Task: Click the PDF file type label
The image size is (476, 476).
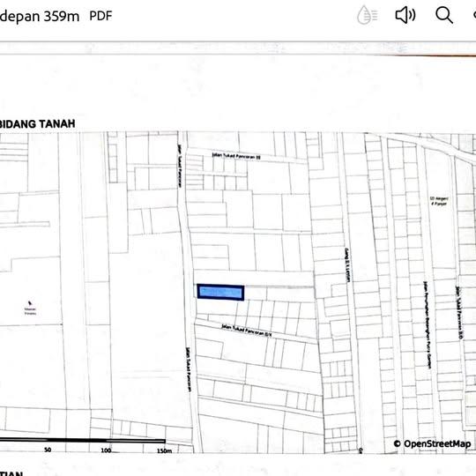Action: (100, 16)
